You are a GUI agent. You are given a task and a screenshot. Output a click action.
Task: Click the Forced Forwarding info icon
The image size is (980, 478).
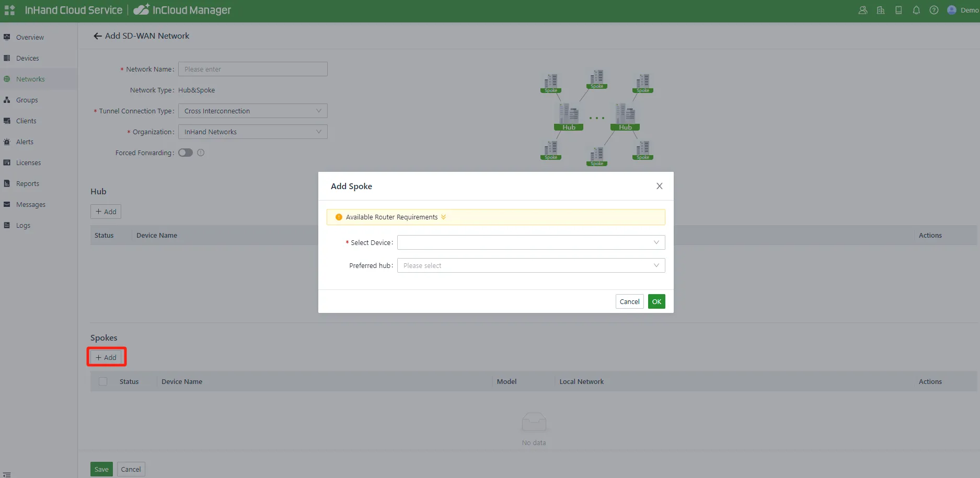click(201, 153)
